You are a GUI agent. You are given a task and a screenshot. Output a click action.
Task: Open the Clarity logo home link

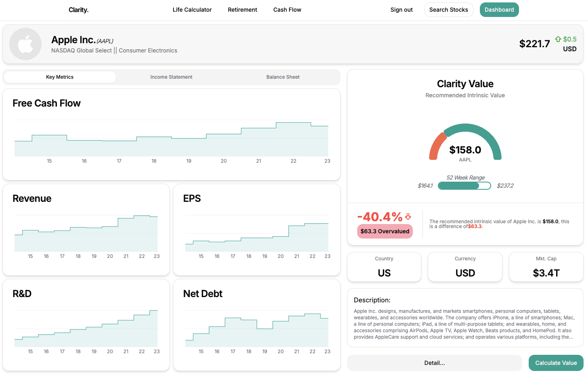click(x=78, y=10)
